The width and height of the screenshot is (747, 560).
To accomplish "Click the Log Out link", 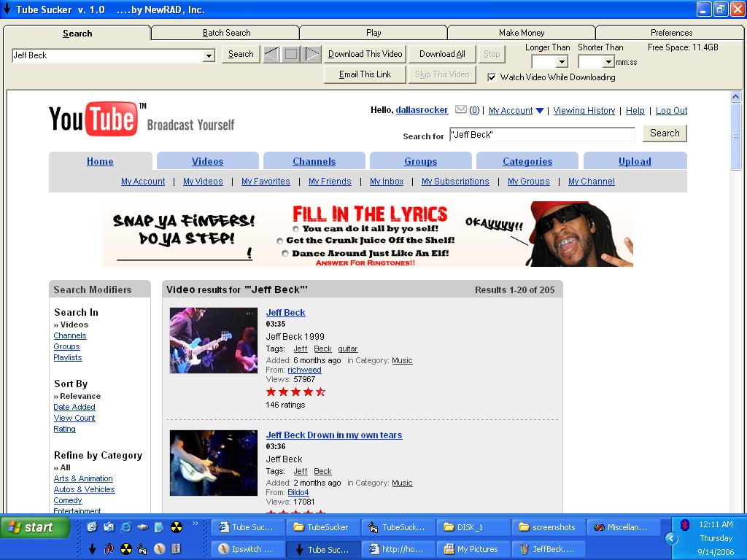I will [671, 111].
